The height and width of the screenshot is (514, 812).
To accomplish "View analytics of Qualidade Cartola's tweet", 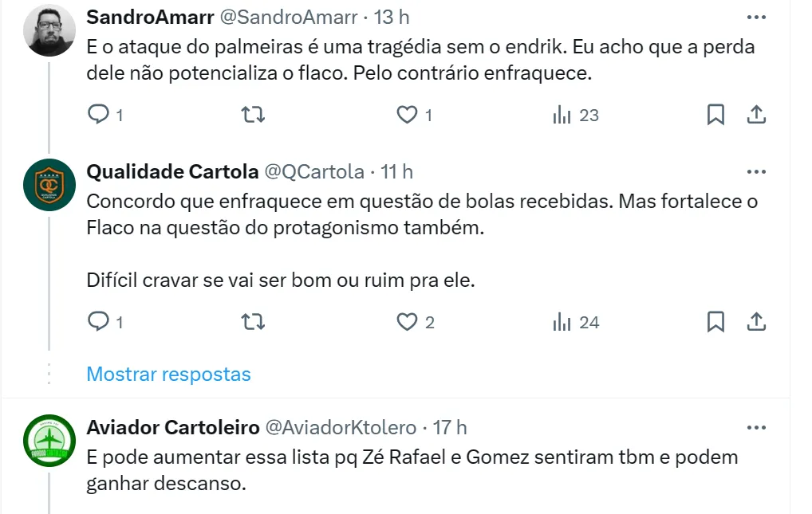I will point(562,323).
